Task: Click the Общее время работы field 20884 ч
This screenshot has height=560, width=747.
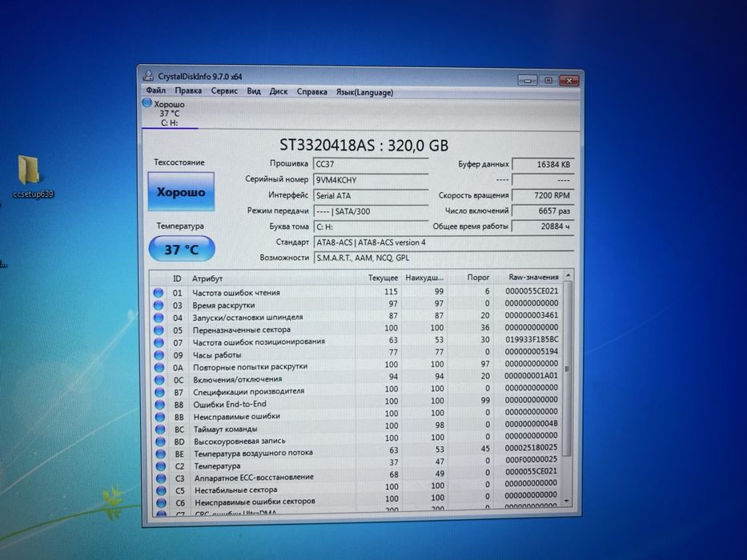Action: tap(543, 226)
